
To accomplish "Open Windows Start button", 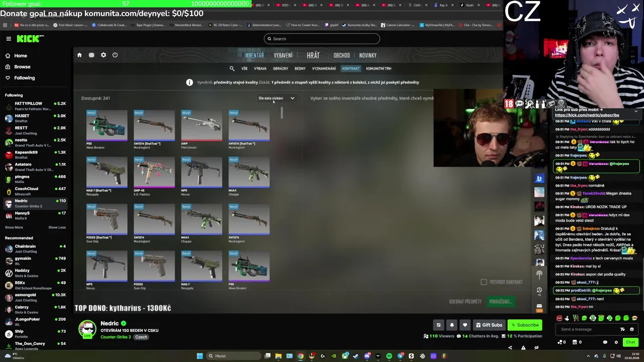I will click(x=200, y=356).
